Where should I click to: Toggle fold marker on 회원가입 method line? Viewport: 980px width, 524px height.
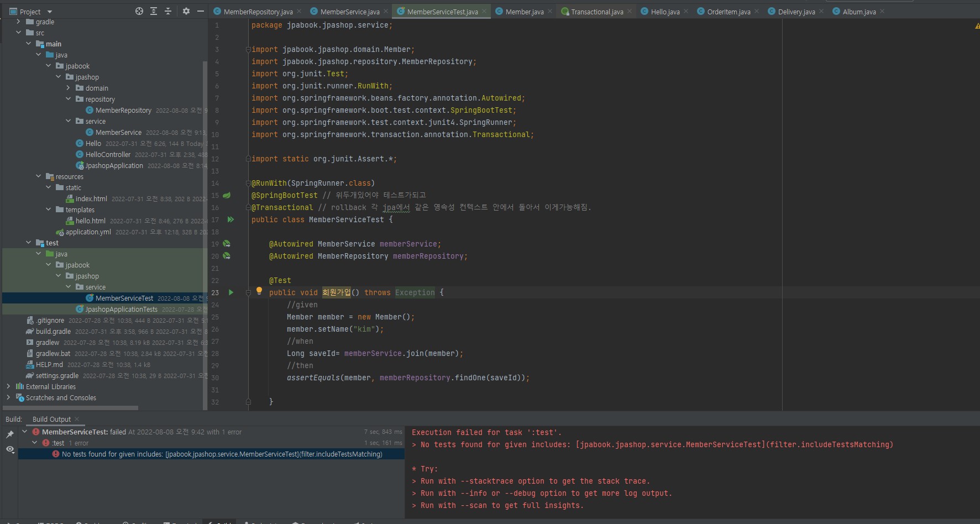click(248, 292)
